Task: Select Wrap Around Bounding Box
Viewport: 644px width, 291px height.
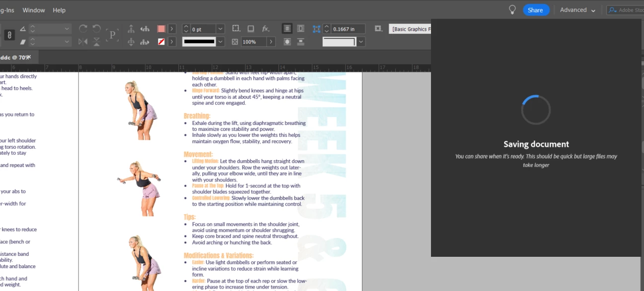Action: click(x=300, y=29)
